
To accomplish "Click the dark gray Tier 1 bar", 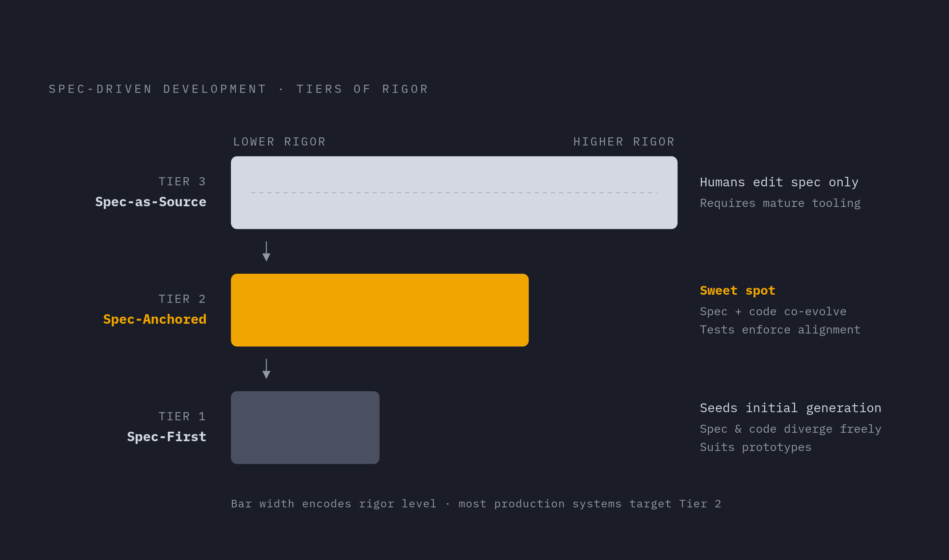I will [x=305, y=428].
